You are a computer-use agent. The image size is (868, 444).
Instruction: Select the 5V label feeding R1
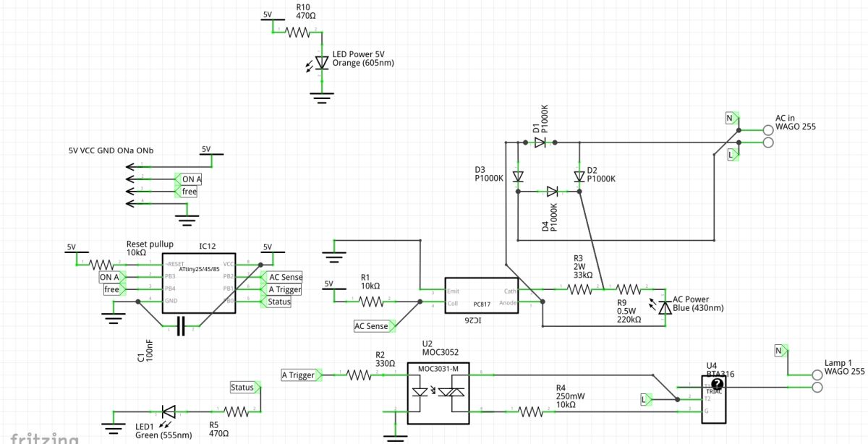[x=330, y=283]
